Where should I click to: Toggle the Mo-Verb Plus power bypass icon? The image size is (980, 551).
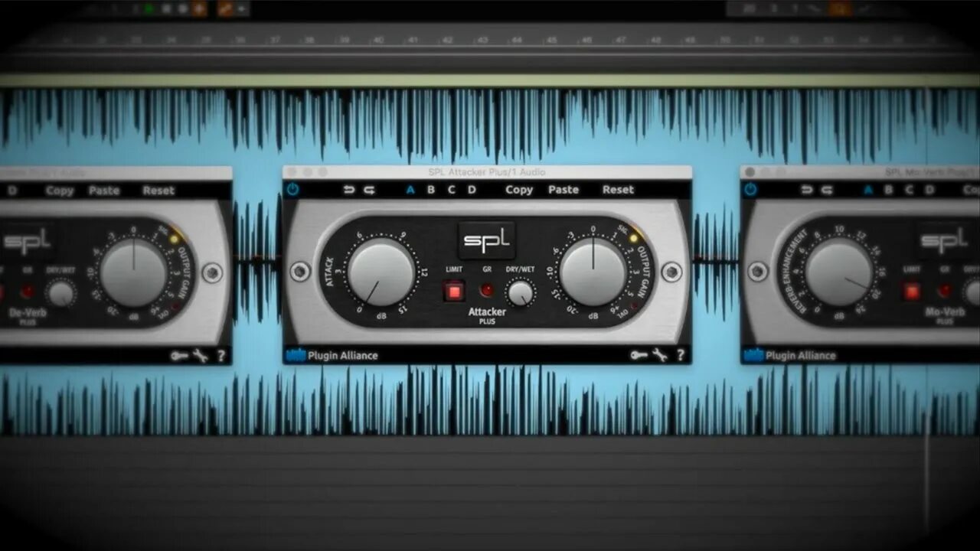point(750,189)
